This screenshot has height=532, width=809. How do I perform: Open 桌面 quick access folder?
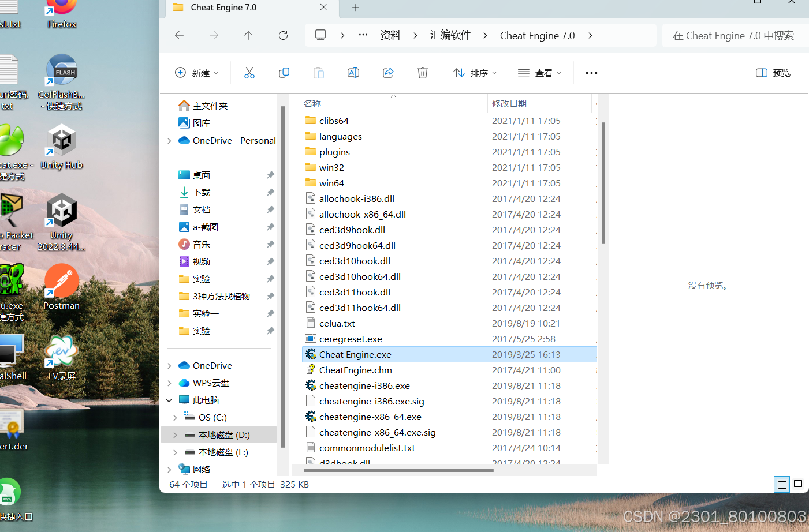(201, 175)
